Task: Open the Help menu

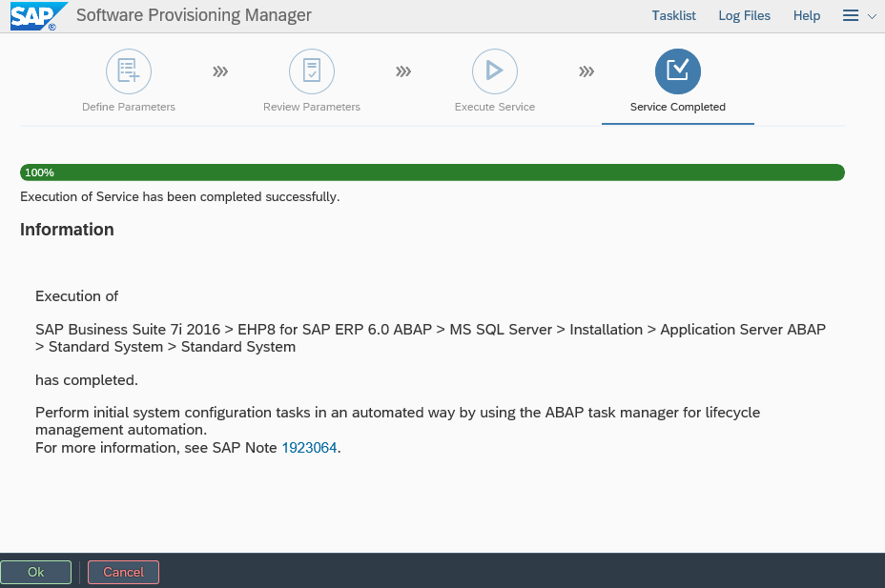Action: 807,15
